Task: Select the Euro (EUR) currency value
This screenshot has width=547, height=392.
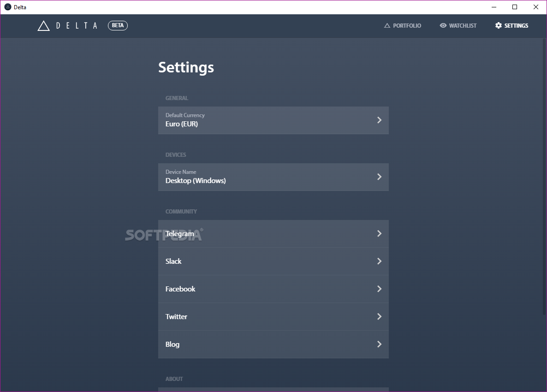Action: click(181, 124)
